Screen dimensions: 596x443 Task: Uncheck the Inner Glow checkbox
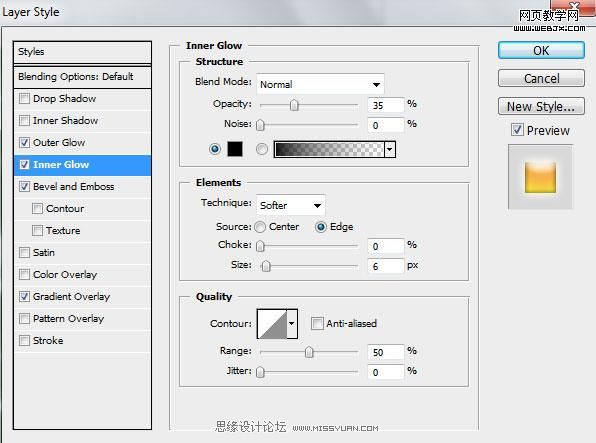click(24, 165)
